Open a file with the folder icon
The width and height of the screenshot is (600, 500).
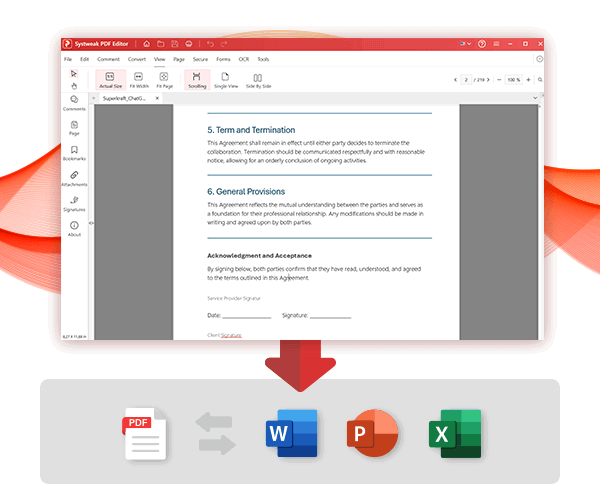click(161, 44)
